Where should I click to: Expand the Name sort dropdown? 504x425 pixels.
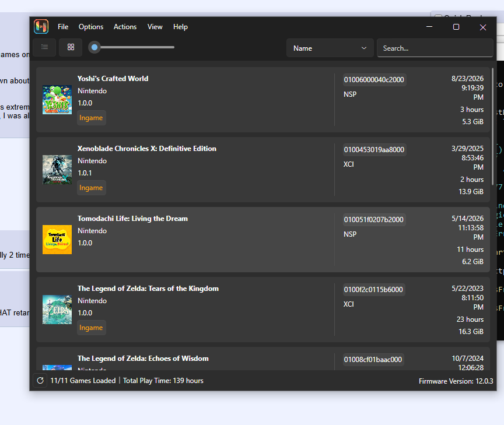pyautogui.click(x=330, y=48)
